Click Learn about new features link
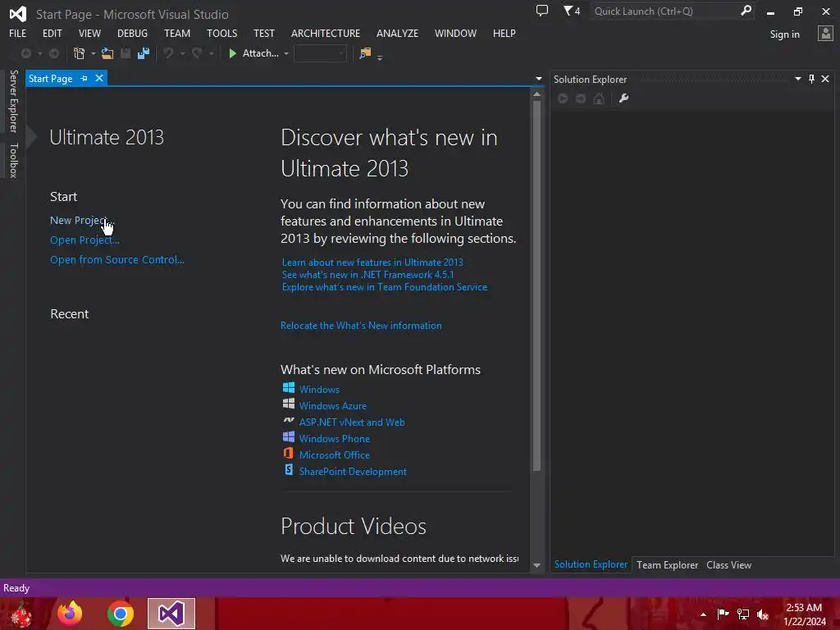This screenshot has height=630, width=840. (x=372, y=262)
